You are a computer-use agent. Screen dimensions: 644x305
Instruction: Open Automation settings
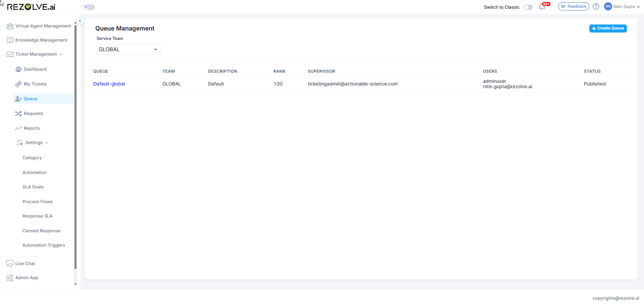[35, 173]
